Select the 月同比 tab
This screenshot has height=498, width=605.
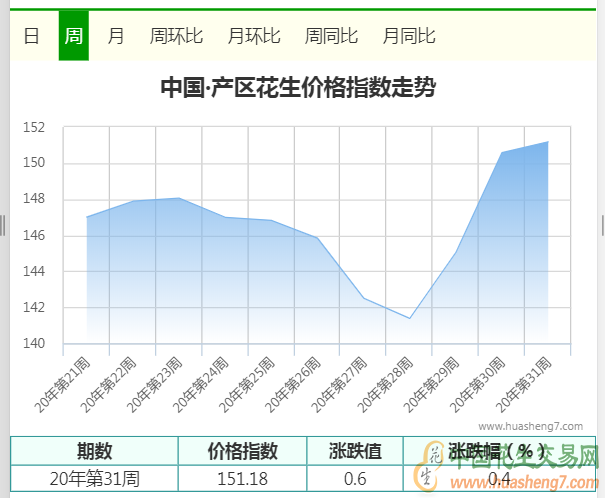click(x=409, y=36)
